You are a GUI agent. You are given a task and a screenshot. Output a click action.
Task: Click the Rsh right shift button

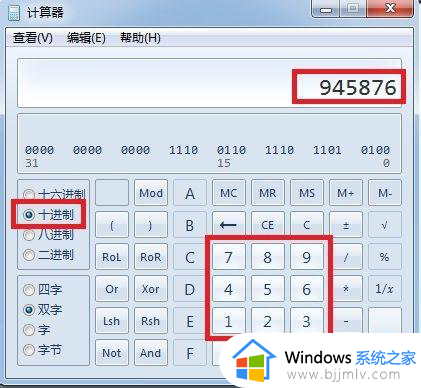coord(151,321)
